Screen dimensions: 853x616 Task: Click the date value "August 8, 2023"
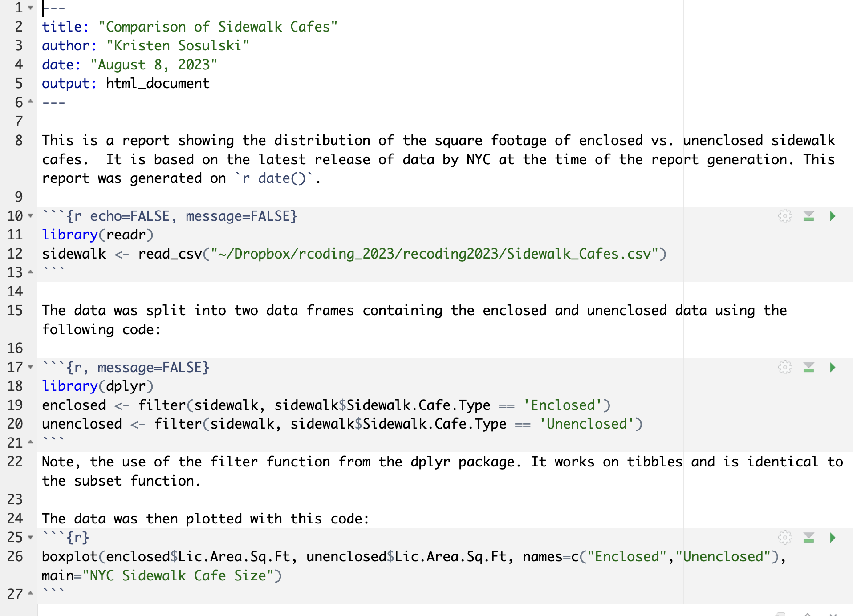pyautogui.click(x=154, y=65)
